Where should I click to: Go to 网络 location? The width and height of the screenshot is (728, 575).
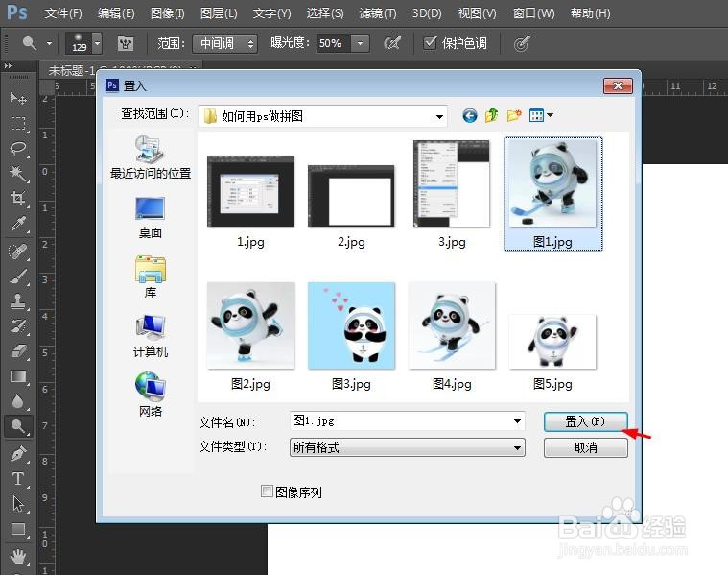click(x=151, y=395)
